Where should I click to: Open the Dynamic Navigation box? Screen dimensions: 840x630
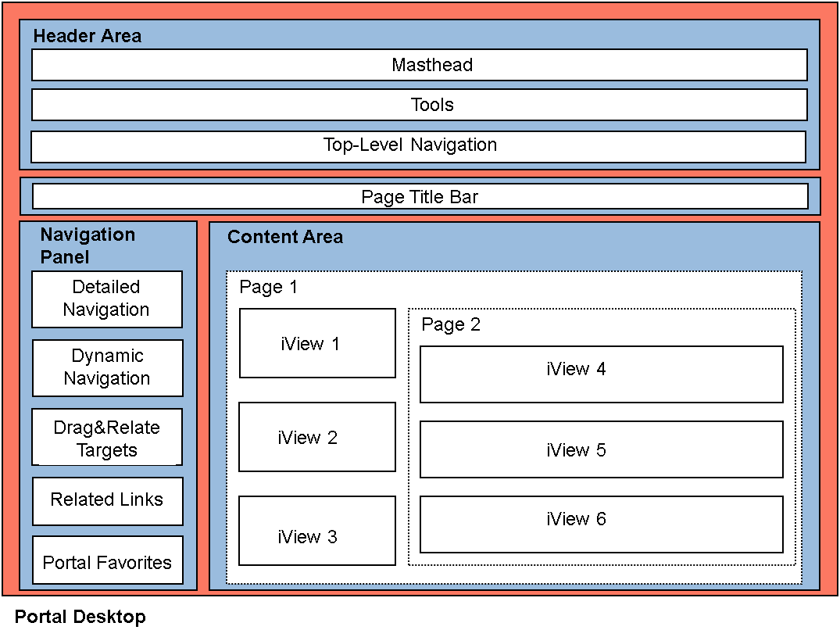tap(108, 368)
